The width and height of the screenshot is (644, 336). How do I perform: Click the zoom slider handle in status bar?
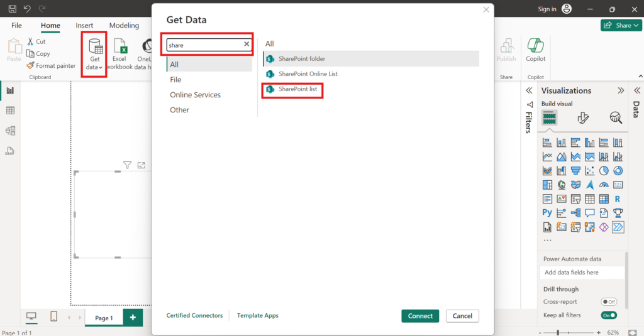pyautogui.click(x=558, y=332)
